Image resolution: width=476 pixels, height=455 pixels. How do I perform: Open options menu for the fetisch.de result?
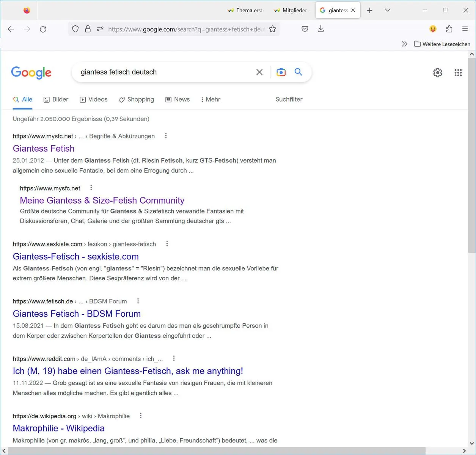138,301
